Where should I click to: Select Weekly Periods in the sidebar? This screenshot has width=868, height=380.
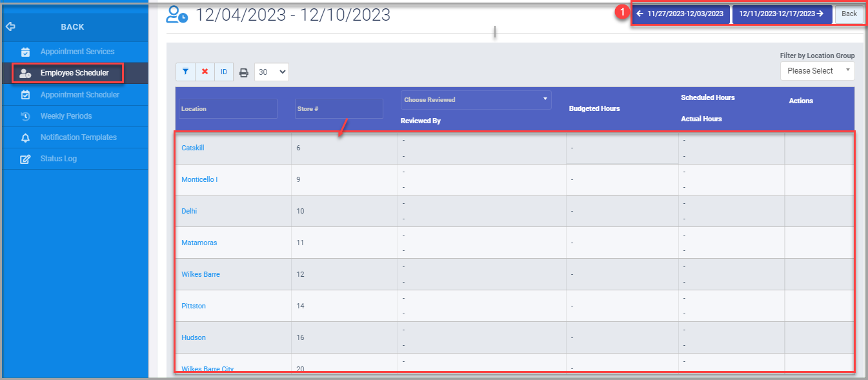coord(65,115)
